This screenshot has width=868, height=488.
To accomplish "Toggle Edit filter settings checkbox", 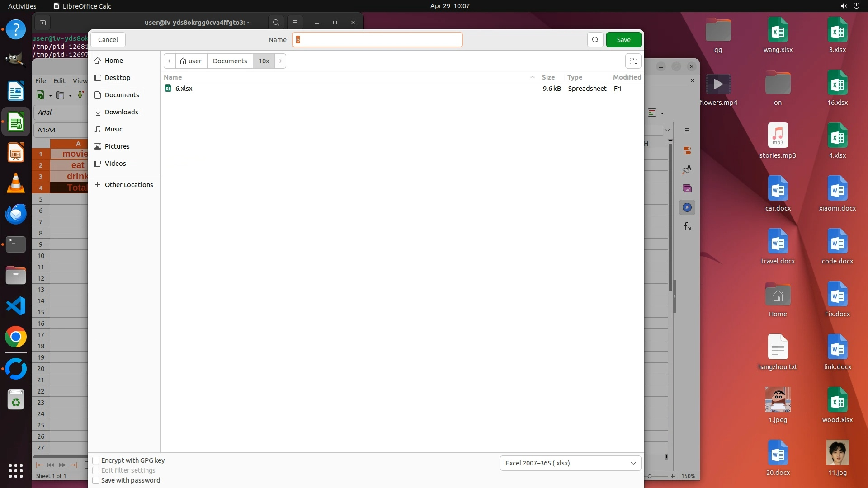I will [96, 470].
